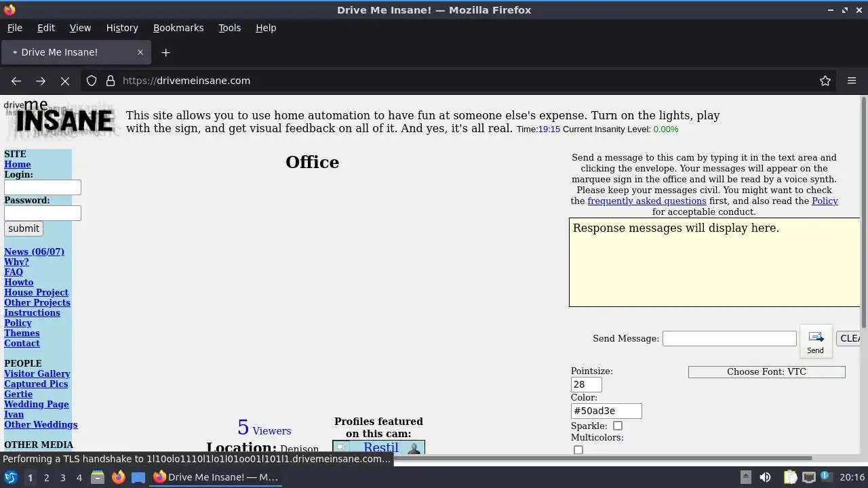The image size is (868, 488).
Task: Switch to workspace 2 in pager
Action: (46, 477)
